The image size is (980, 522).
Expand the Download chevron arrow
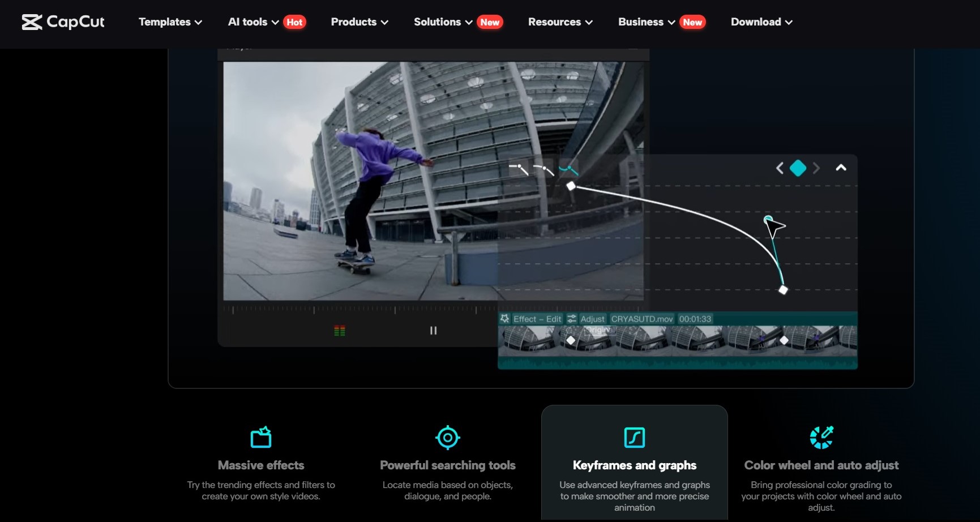click(789, 23)
